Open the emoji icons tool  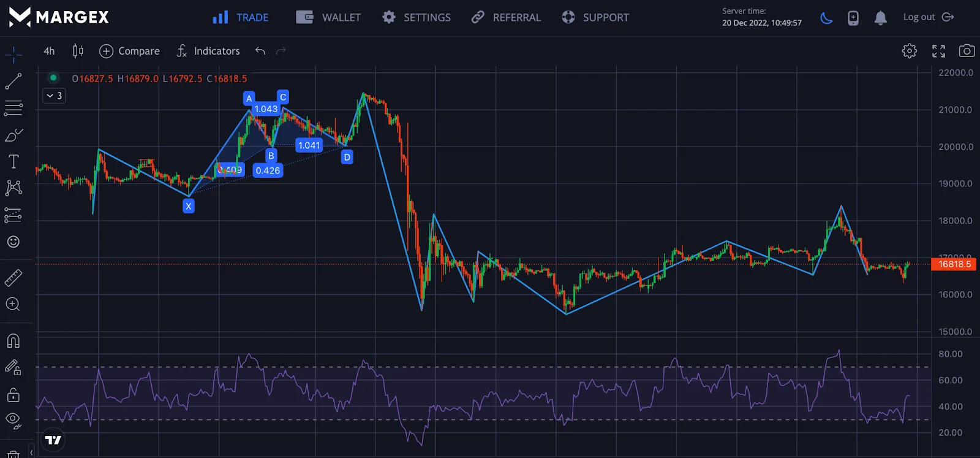pyautogui.click(x=13, y=242)
